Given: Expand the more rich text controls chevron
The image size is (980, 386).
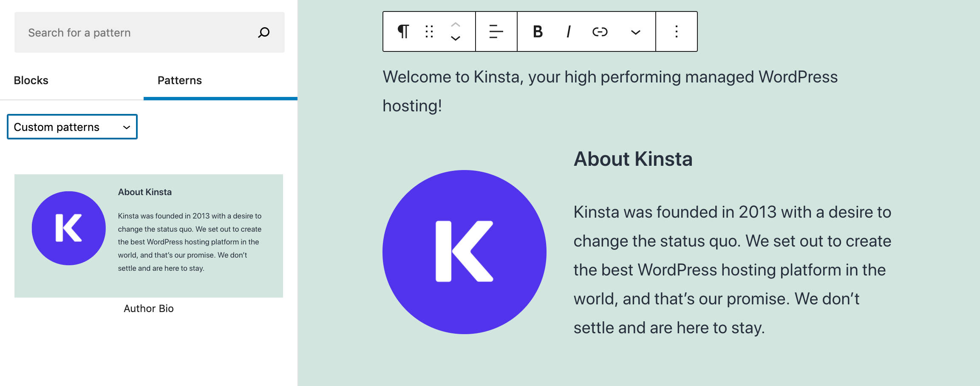Looking at the screenshot, I should 635,32.
